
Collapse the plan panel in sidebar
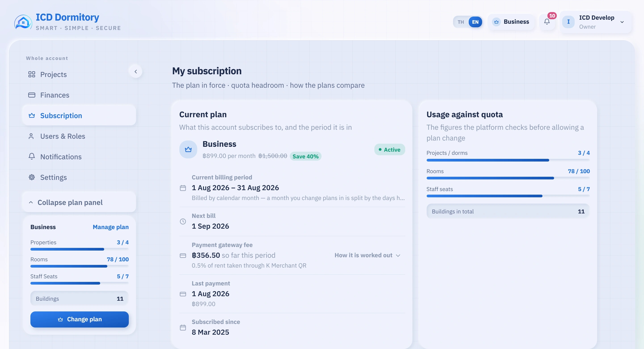click(80, 202)
